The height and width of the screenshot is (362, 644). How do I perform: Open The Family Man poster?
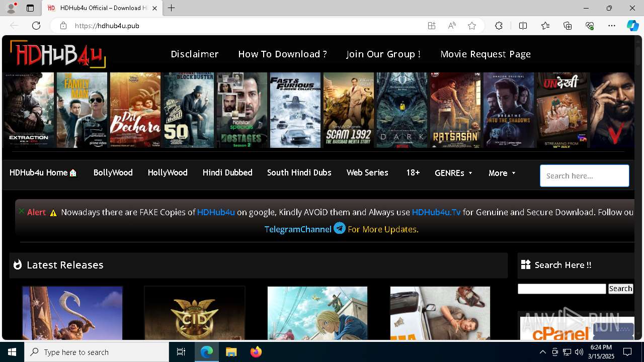click(82, 110)
